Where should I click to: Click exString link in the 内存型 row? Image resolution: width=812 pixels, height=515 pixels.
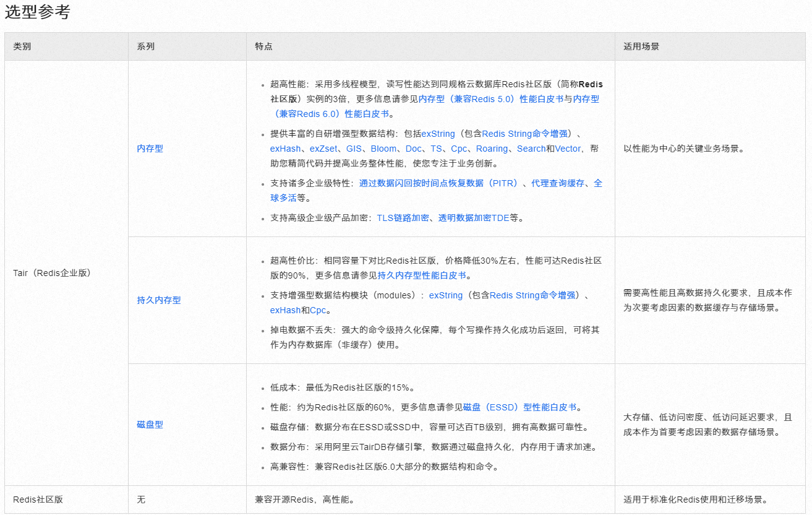tap(438, 134)
